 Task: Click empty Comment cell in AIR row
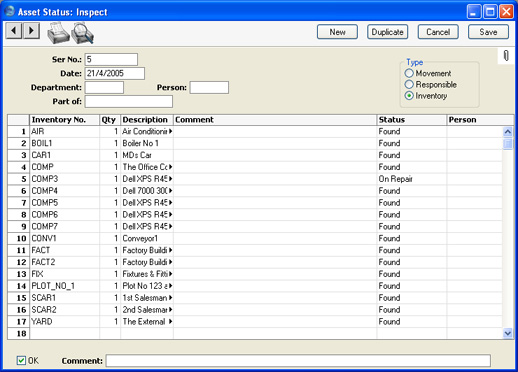(275, 131)
